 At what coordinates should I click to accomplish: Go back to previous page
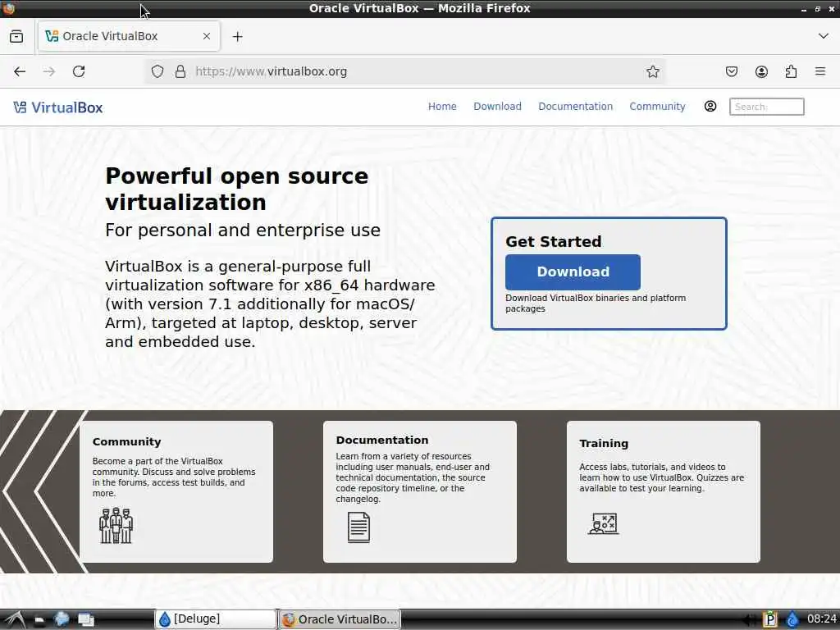[x=20, y=71]
